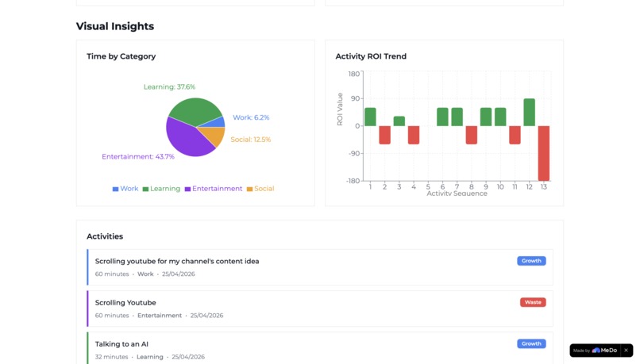This screenshot has height=364, width=640.
Task: Click the Social legend label
Action: [x=264, y=189]
